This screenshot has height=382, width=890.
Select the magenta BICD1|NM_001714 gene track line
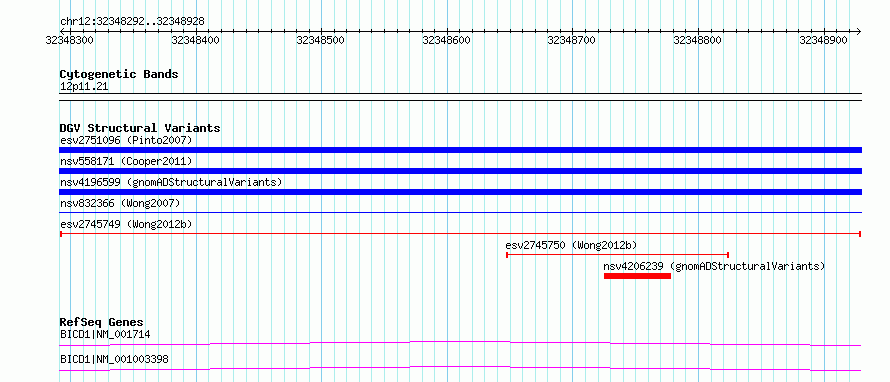(460, 343)
